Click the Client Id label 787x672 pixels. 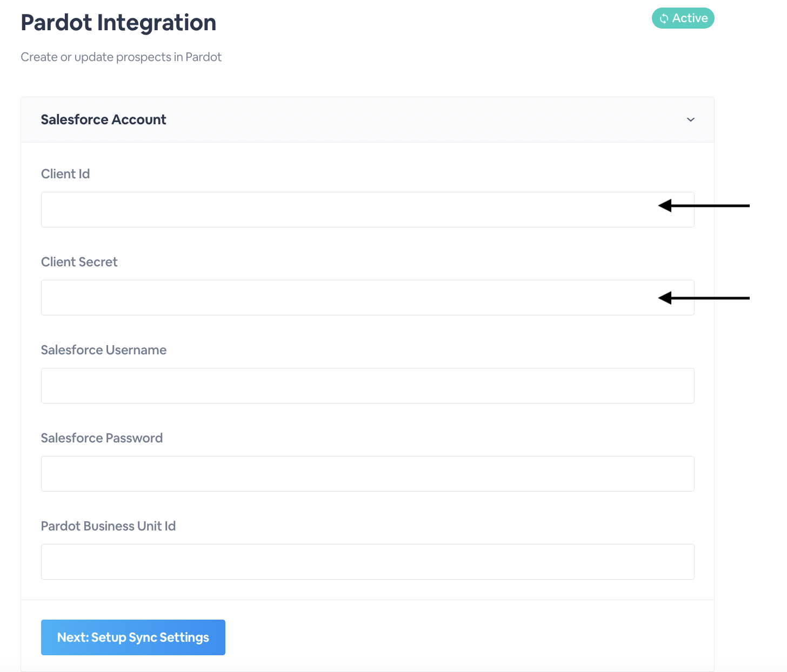65,174
